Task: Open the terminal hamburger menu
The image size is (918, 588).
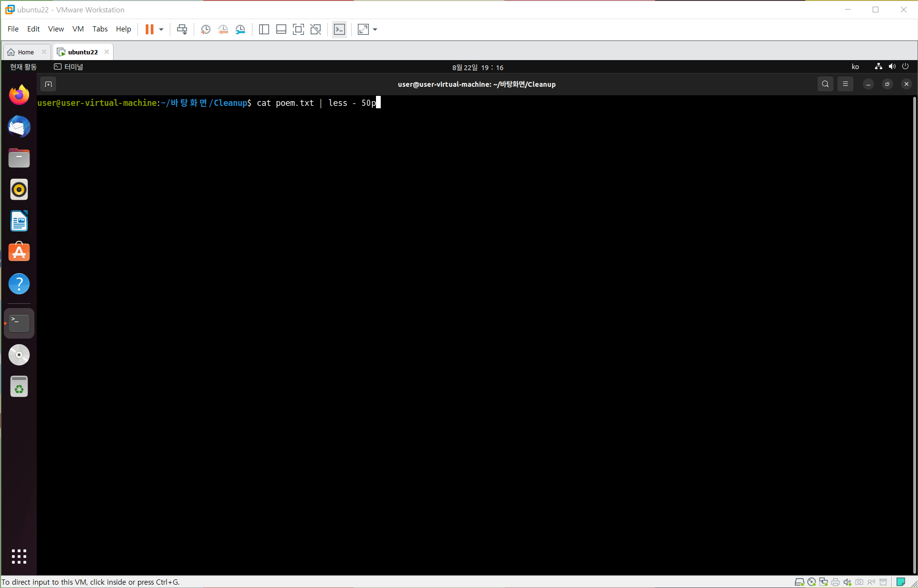Action: point(845,84)
